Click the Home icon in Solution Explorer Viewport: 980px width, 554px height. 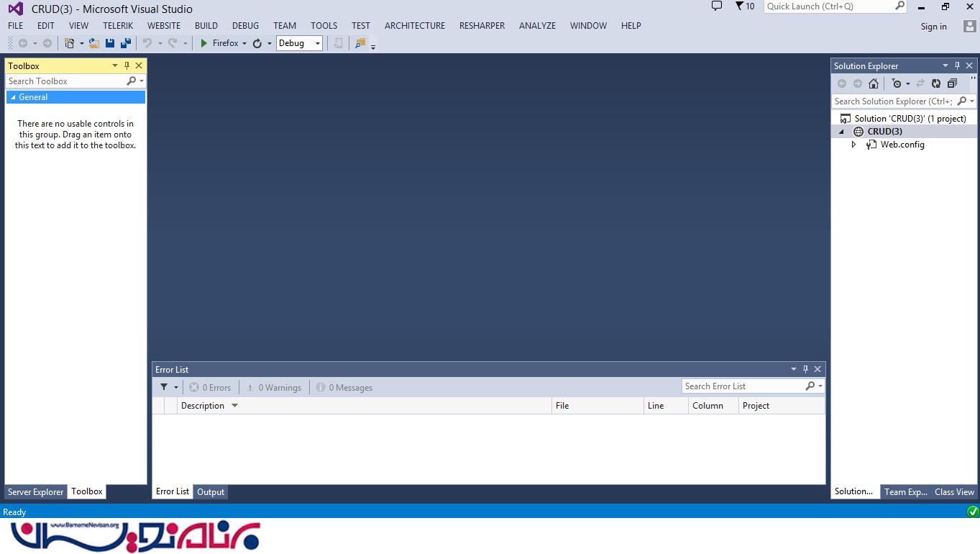click(874, 83)
